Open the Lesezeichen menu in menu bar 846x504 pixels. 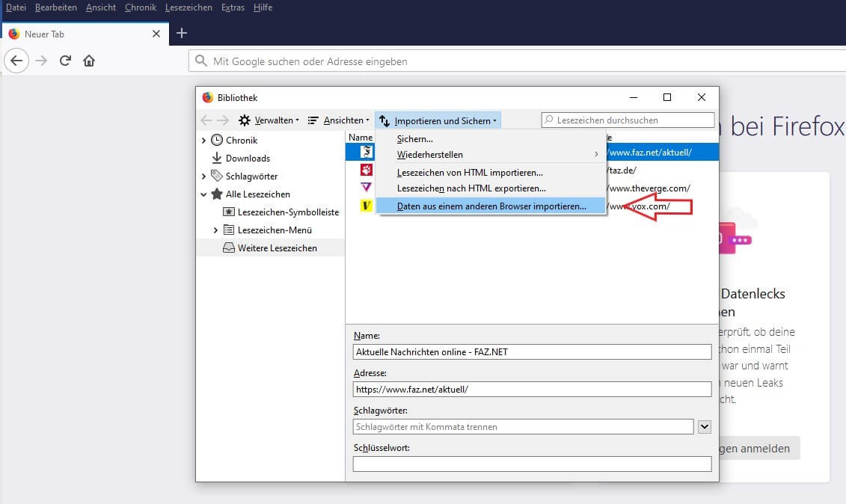point(188,7)
